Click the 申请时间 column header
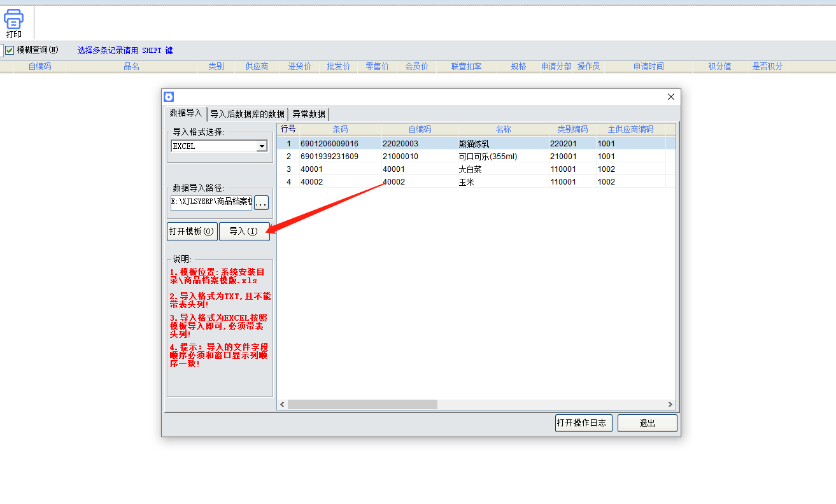This screenshot has width=836, height=504. (648, 66)
